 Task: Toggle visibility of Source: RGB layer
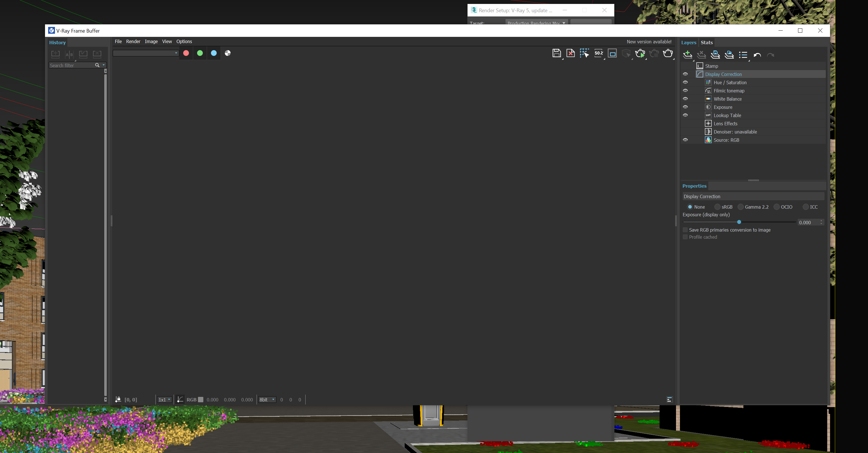point(685,140)
